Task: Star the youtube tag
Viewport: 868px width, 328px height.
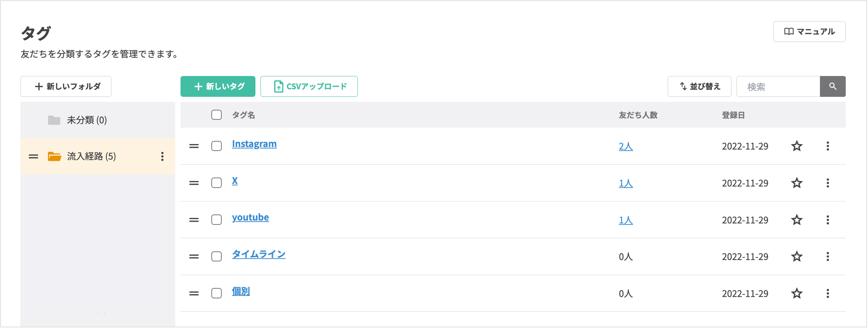Action: pyautogui.click(x=797, y=220)
